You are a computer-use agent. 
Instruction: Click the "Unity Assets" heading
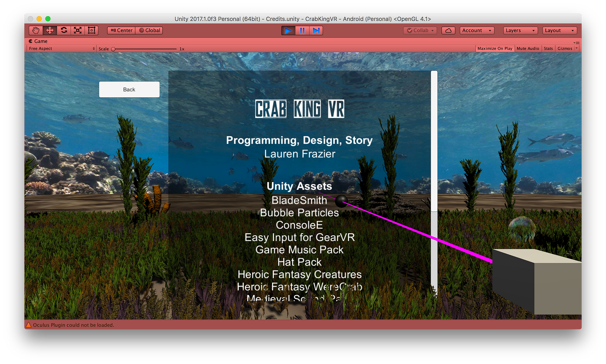coord(299,186)
